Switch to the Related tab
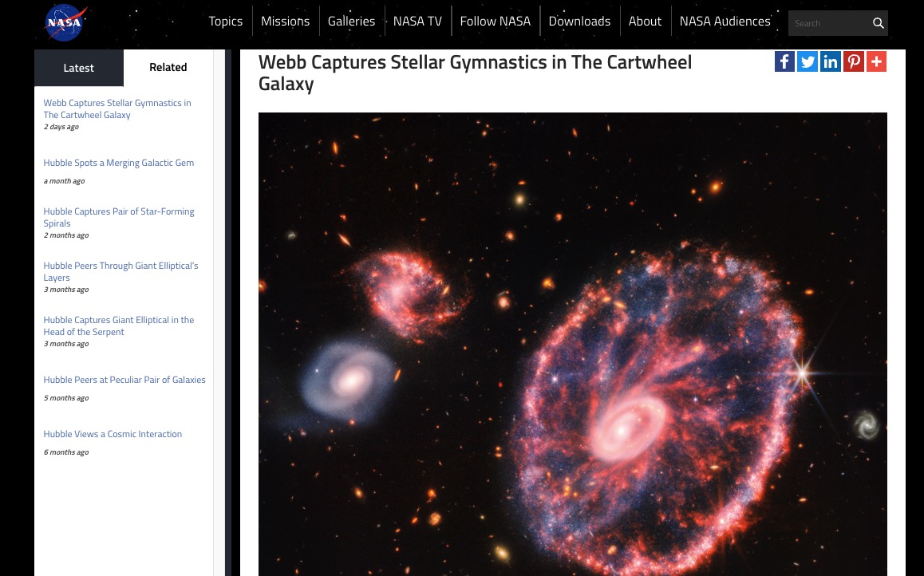The width and height of the screenshot is (924, 576). (168, 68)
